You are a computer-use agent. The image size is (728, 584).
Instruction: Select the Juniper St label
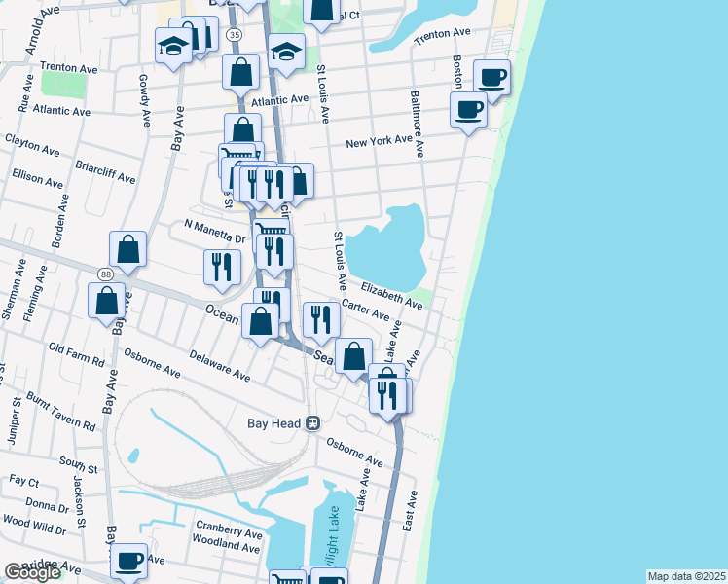coord(15,420)
